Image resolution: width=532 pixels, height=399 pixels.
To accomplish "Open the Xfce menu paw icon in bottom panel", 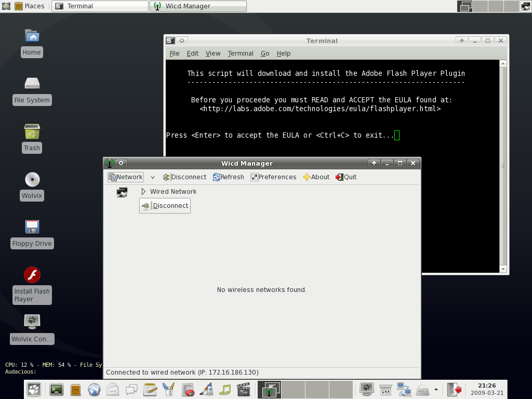I will pyautogui.click(x=34, y=390).
